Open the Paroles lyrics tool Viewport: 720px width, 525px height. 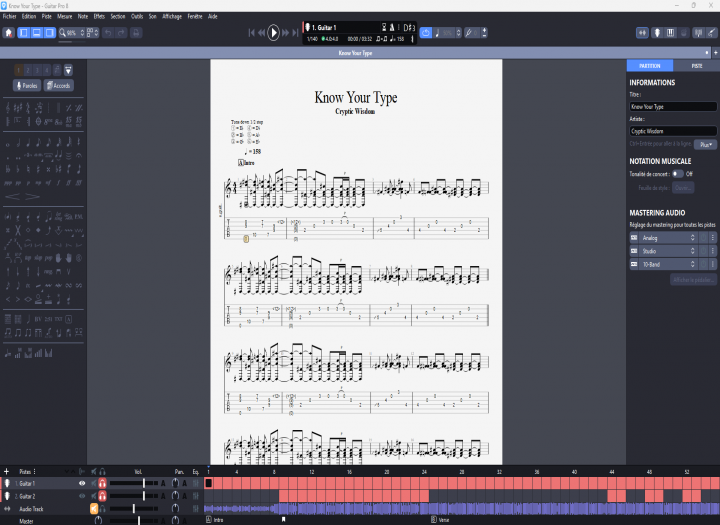[x=27, y=85]
